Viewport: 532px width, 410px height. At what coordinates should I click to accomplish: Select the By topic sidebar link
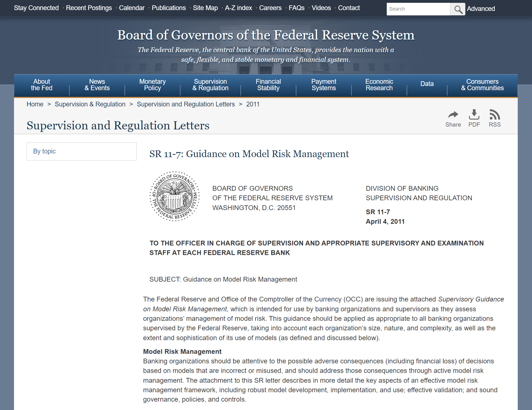click(81, 152)
